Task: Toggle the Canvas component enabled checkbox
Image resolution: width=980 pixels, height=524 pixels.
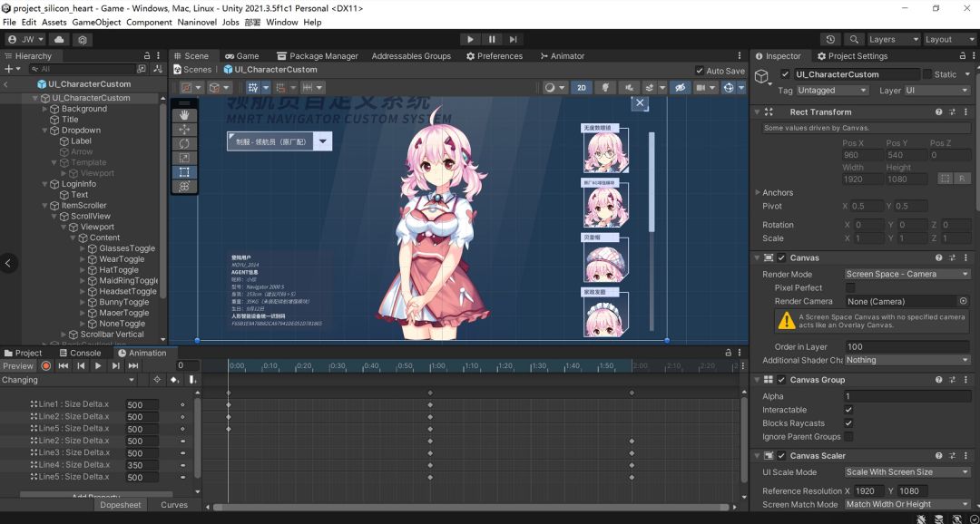Action: tap(781, 258)
